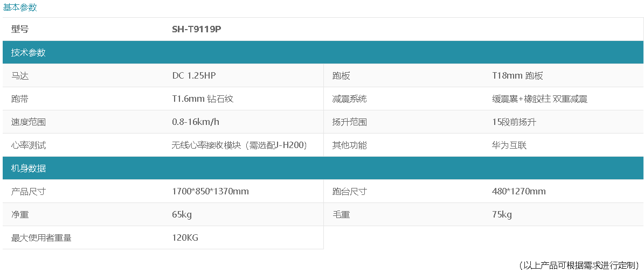Select the T1.6mm 钻石纹 value

[203, 99]
